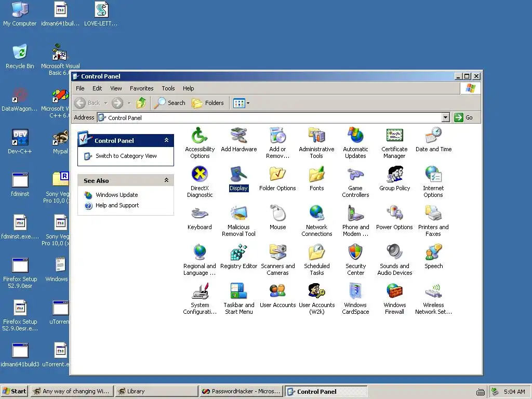Select Sounds and Audio Devices icon
The image size is (532, 399).
394,252
